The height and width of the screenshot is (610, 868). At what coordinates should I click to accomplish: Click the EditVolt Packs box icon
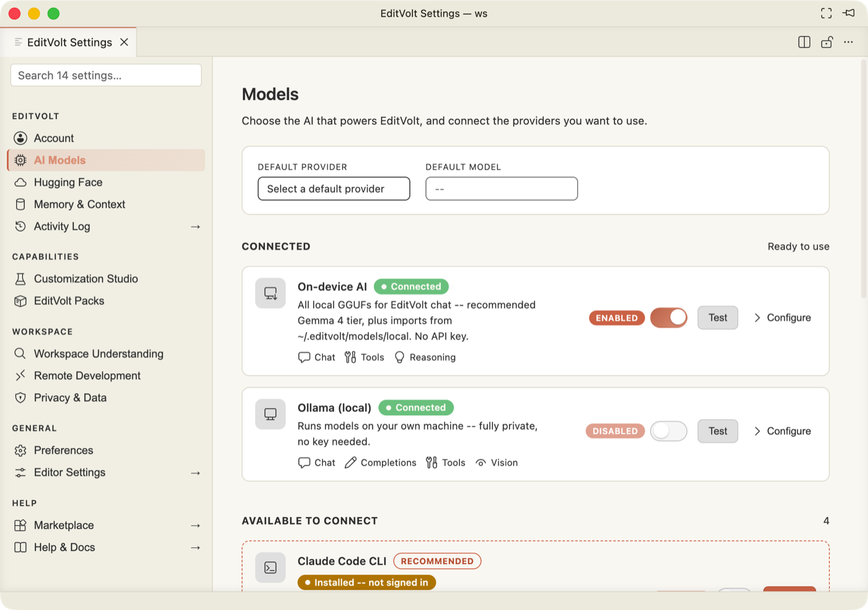click(20, 301)
